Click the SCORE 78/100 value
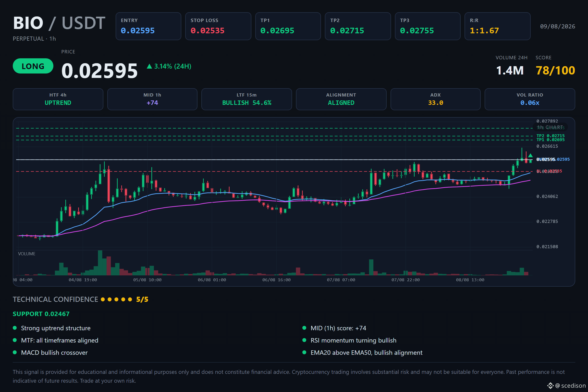The image size is (588, 392). tap(555, 70)
